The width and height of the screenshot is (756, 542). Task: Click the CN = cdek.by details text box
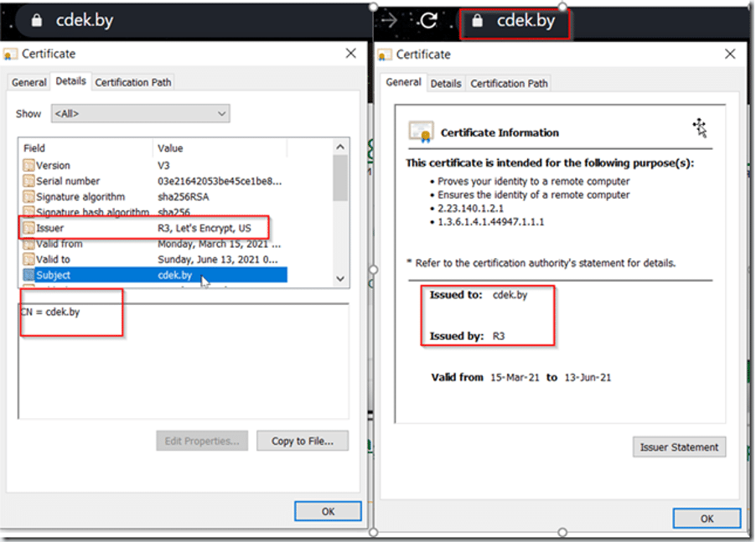(x=184, y=361)
